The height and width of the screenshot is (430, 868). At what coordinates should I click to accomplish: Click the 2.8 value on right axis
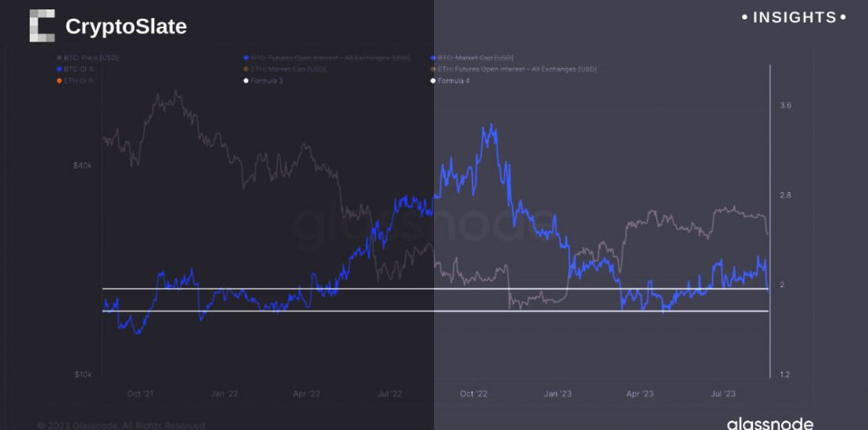point(786,195)
